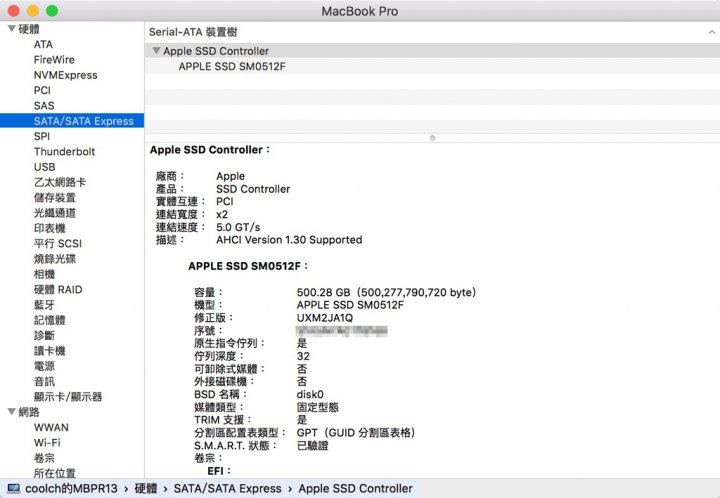Select 相機 in the sidebar
This screenshot has height=498, width=720.
(44, 274)
